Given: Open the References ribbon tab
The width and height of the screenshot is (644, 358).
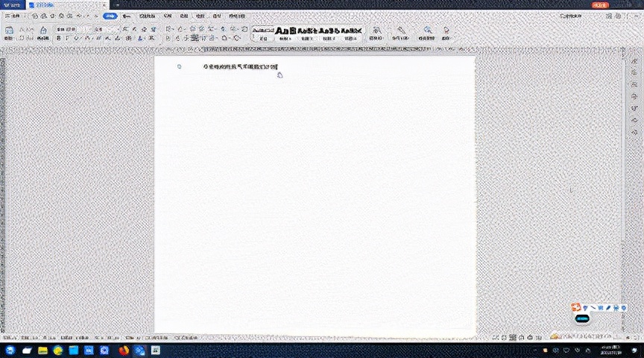Looking at the screenshot, I should [168, 16].
